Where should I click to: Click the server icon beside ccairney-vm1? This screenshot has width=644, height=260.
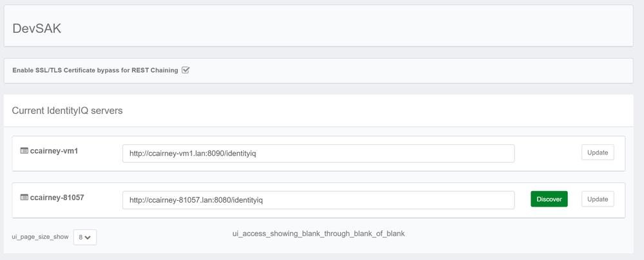tap(24, 151)
